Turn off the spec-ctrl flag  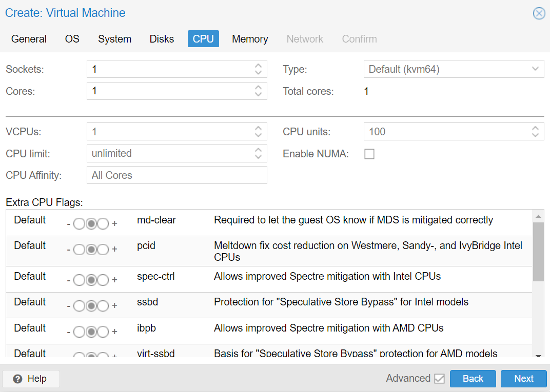tap(80, 280)
